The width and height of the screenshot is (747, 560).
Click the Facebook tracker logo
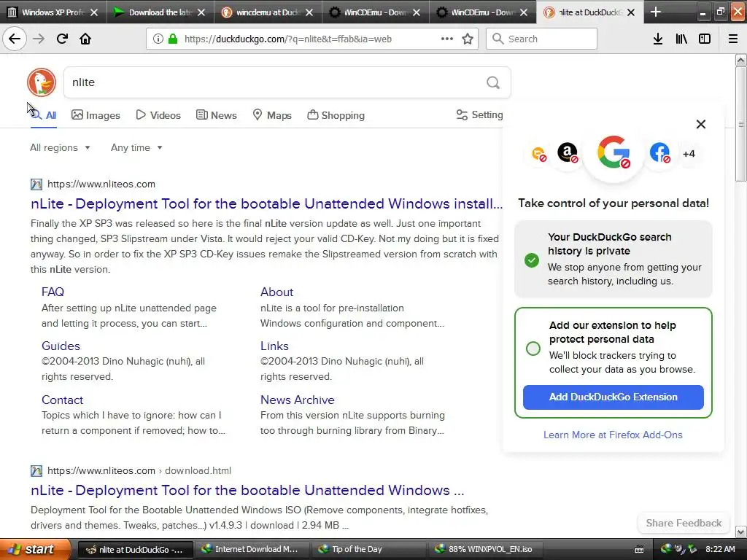tap(659, 153)
